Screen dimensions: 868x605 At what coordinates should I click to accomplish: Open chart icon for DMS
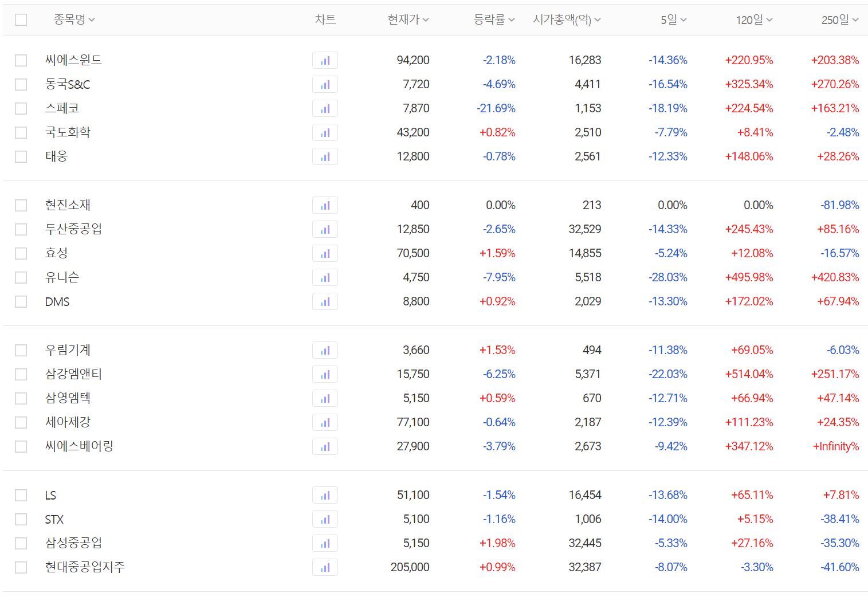[x=325, y=301]
